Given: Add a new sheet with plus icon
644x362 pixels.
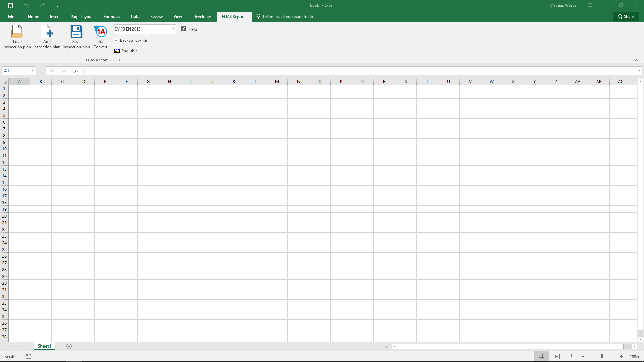Looking at the screenshot, I should [x=69, y=346].
